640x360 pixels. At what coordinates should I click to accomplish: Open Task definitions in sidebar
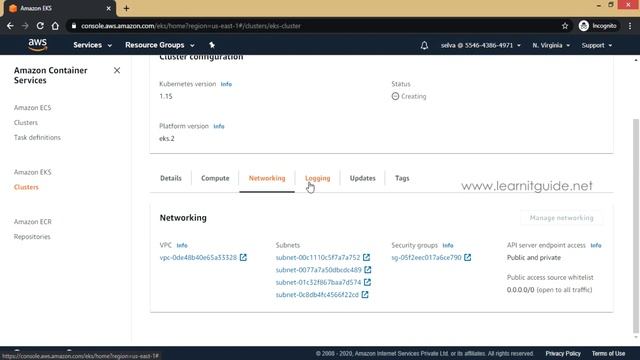point(37,138)
